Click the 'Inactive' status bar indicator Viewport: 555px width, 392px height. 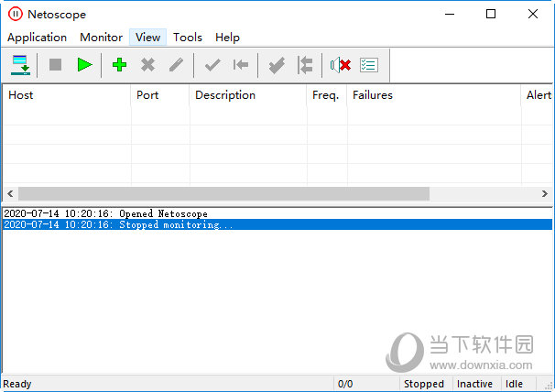pos(474,384)
